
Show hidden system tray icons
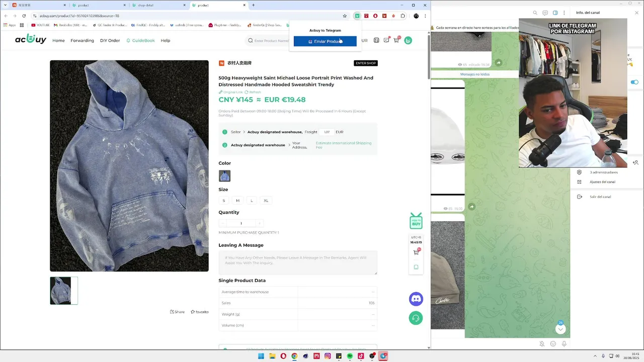click(595, 356)
